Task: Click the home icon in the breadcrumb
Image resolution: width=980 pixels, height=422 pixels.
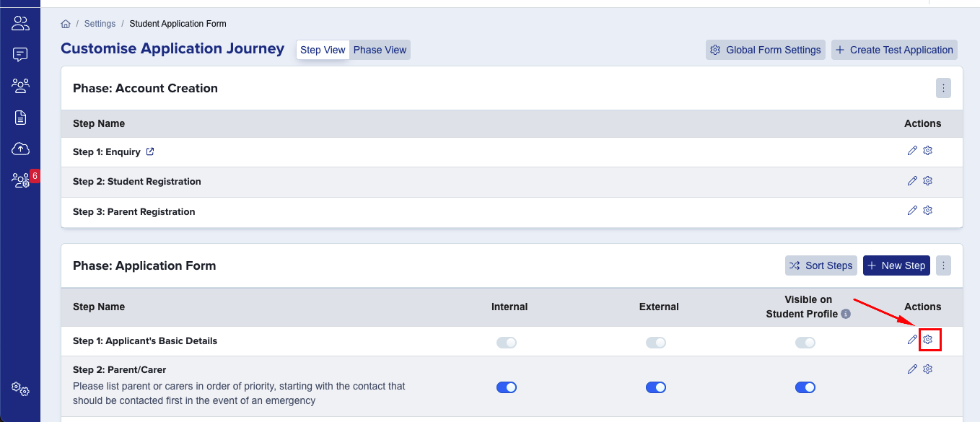Action: 66,24
